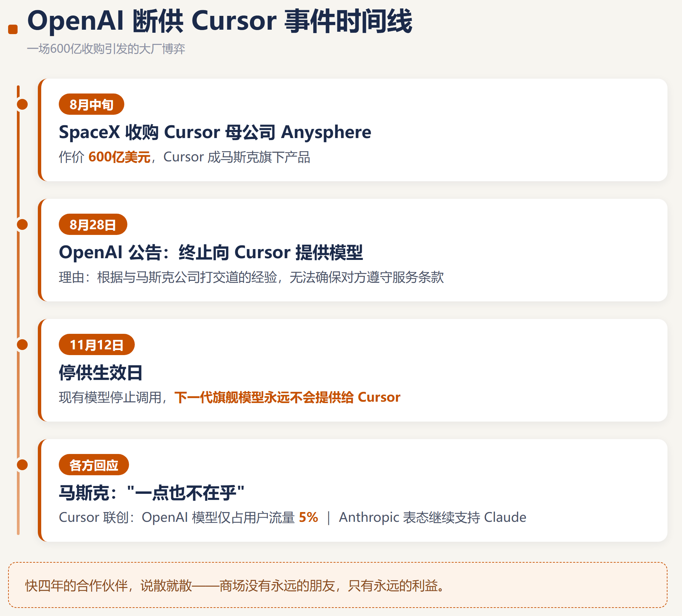Select the line starting "理由：根据与马斯克公司打交道的经验"
This screenshot has height=616, width=682.
[x=251, y=277]
